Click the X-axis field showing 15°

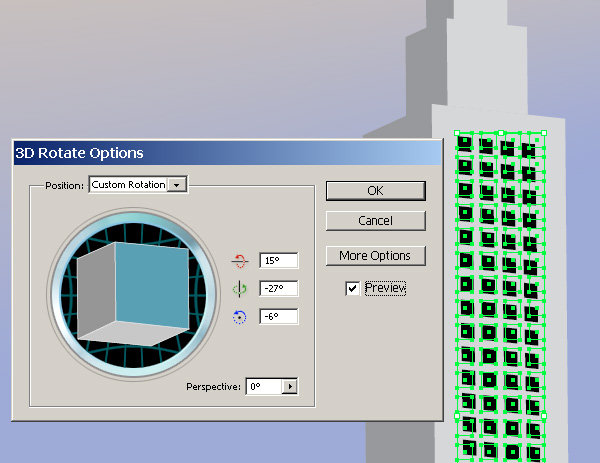point(279,261)
